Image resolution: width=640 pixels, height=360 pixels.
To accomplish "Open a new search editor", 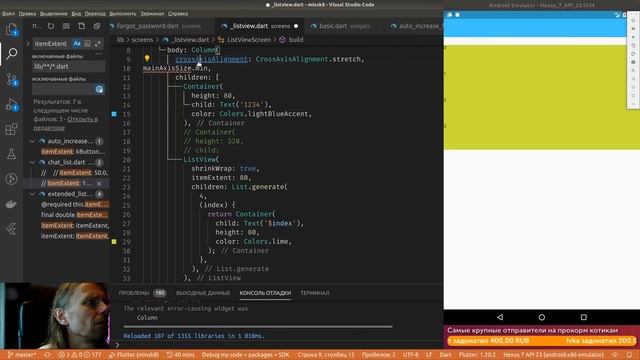I will tap(82, 26).
